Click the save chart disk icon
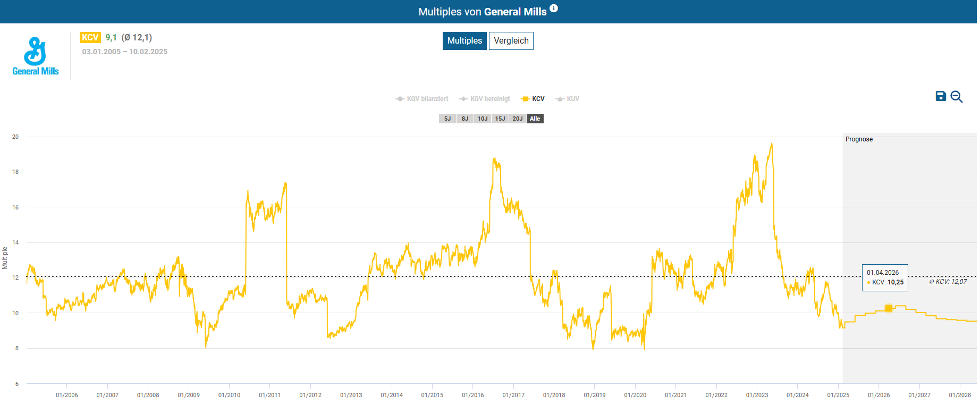 (x=941, y=96)
